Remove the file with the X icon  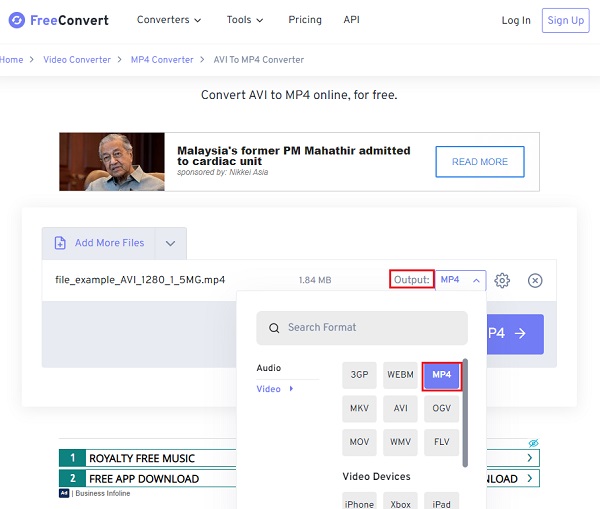tap(535, 281)
